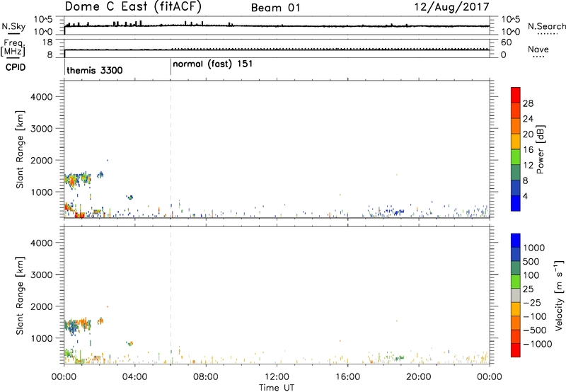Click the "2000" tick in the velocity panel
The image size is (566, 392).
(x=42, y=307)
